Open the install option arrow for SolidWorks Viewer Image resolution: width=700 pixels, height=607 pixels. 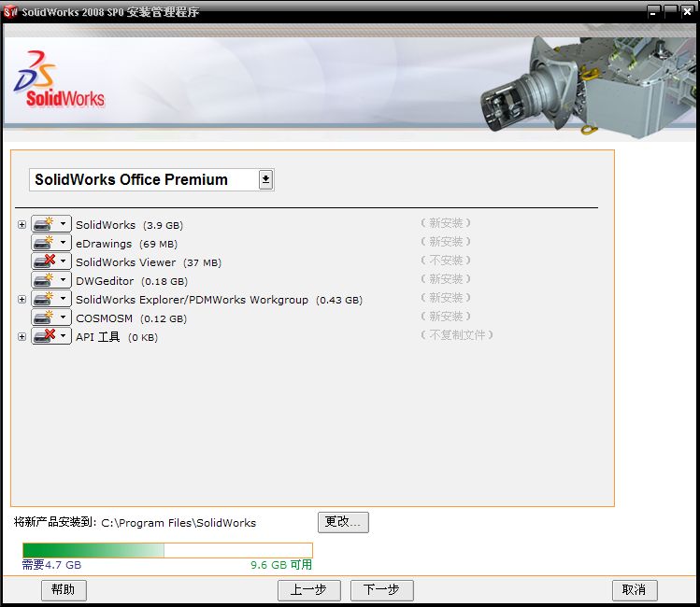coord(64,261)
